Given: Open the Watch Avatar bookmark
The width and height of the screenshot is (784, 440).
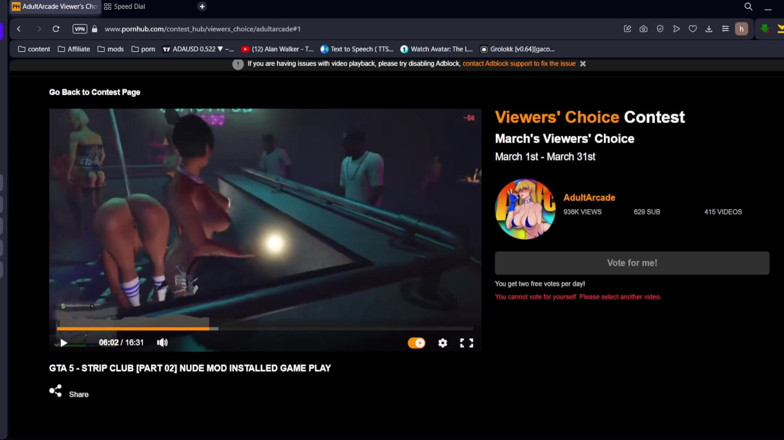Looking at the screenshot, I should tap(436, 49).
